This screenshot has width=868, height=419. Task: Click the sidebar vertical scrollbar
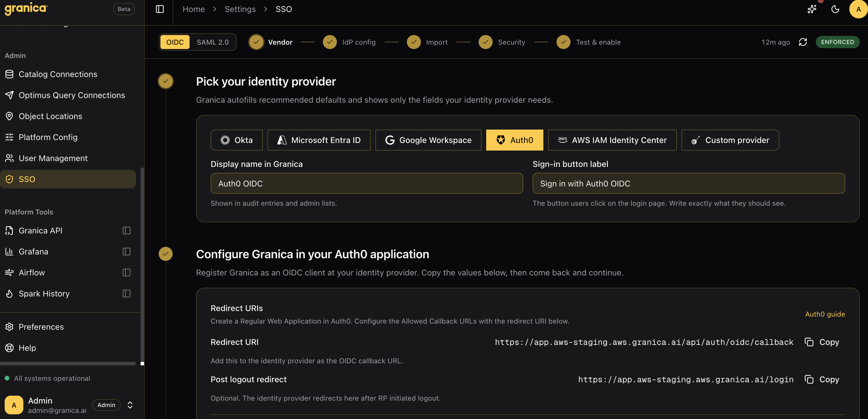pos(142,265)
